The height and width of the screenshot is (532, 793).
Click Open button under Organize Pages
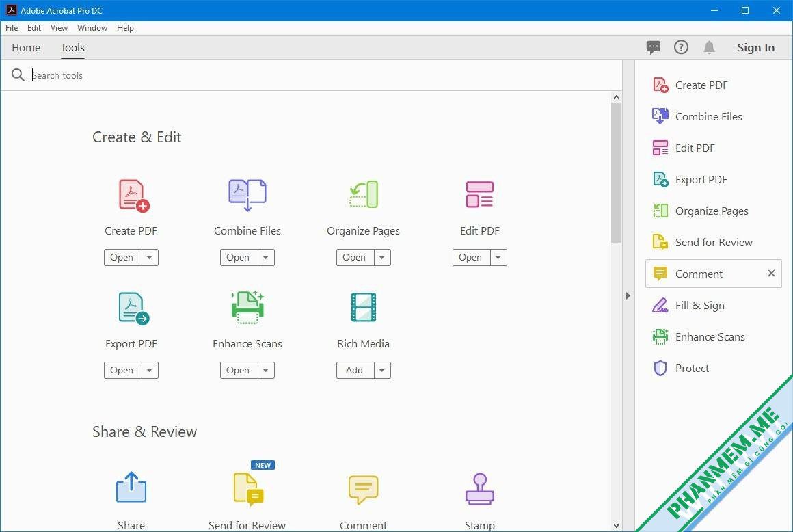355,257
